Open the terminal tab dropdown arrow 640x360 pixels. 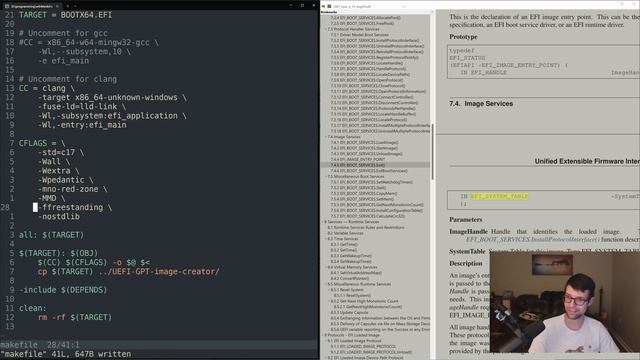tap(76, 6)
